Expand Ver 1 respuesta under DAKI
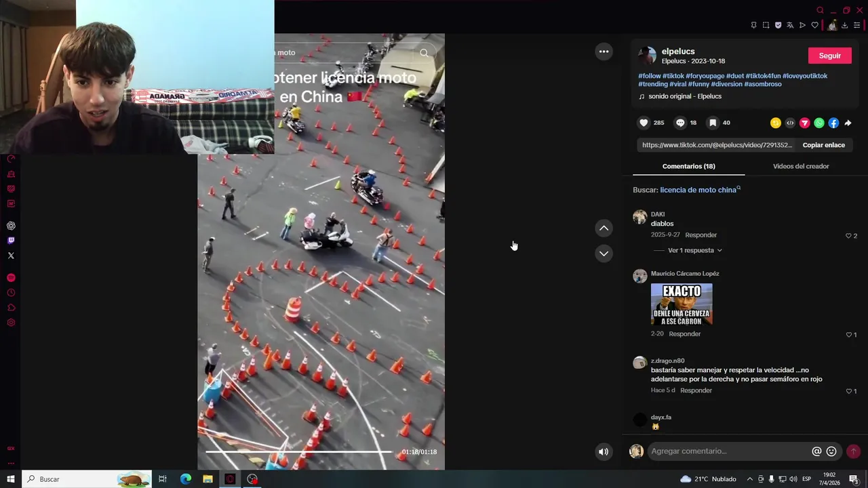This screenshot has height=488, width=868. [695, 250]
